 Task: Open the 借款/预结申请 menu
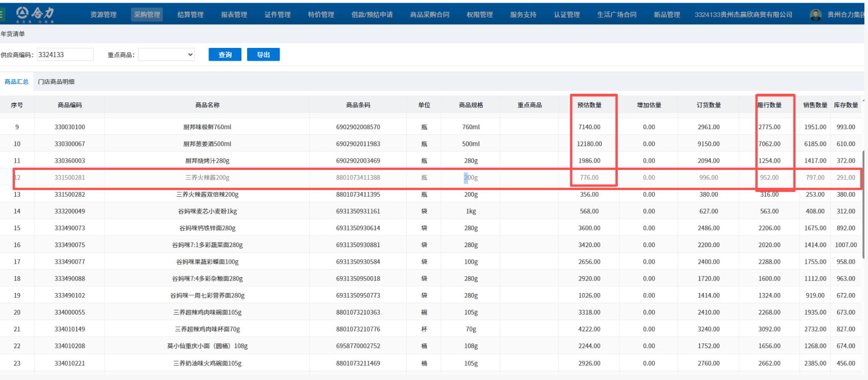point(372,15)
